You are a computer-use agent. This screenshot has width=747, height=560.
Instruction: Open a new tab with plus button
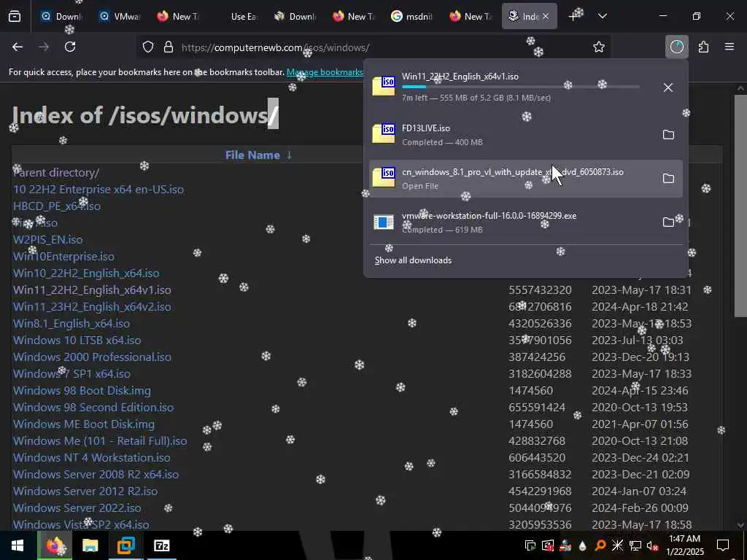pos(573,16)
